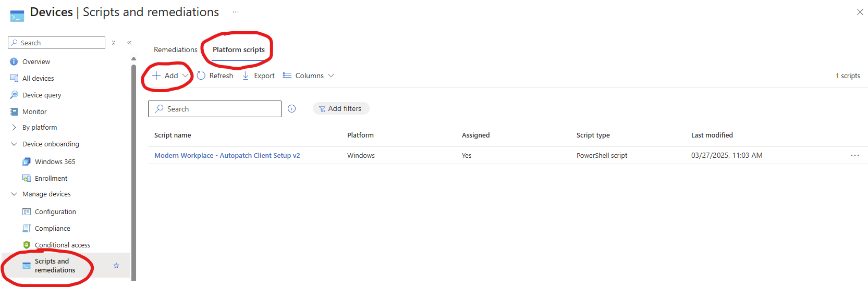Select the All devices icon
Image resolution: width=868 pixels, height=287 pixels.
(x=14, y=78)
